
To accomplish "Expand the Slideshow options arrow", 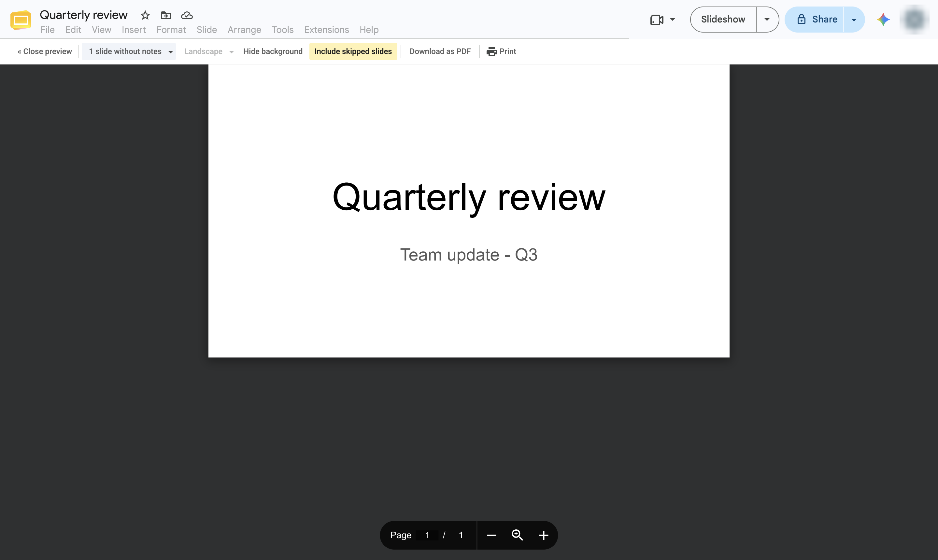I will pyautogui.click(x=767, y=20).
